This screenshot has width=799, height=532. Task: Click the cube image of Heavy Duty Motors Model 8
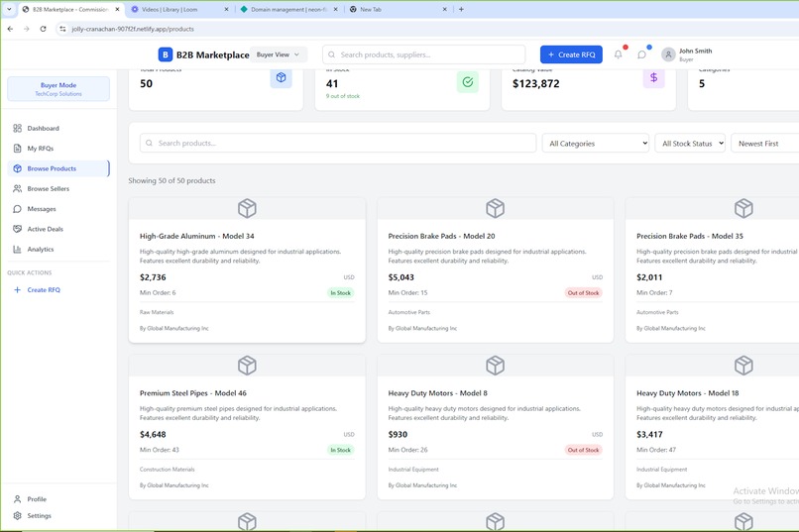(x=496, y=366)
